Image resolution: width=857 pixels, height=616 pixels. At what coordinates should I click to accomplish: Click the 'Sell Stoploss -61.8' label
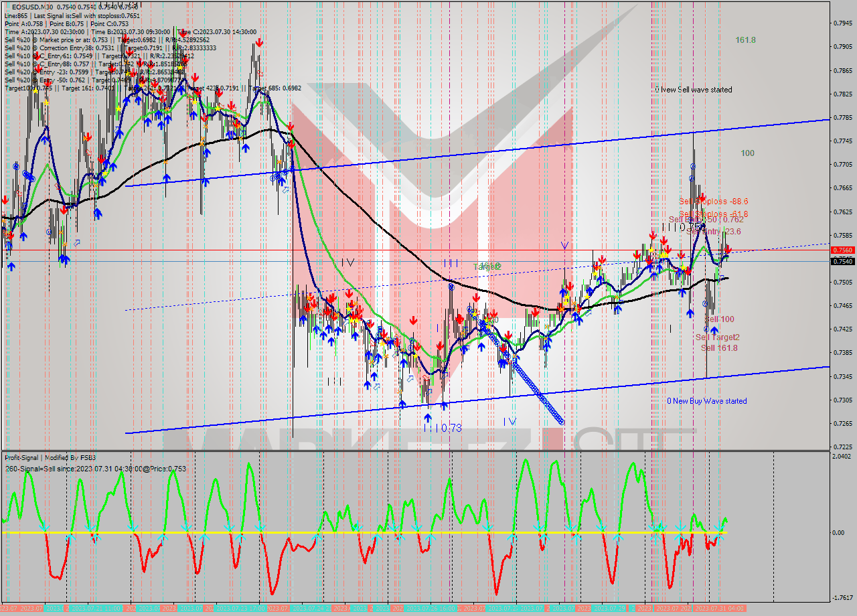tap(713, 214)
